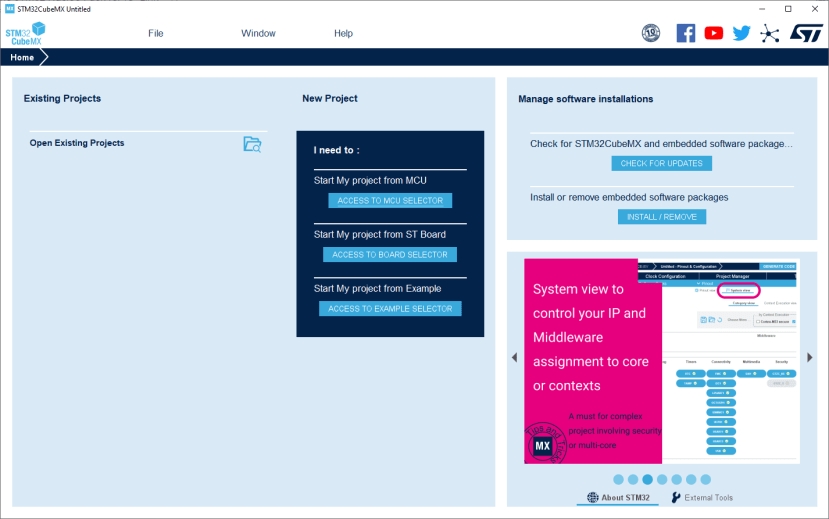Click ACCESS TO MCU SELECTOR button

pos(390,200)
